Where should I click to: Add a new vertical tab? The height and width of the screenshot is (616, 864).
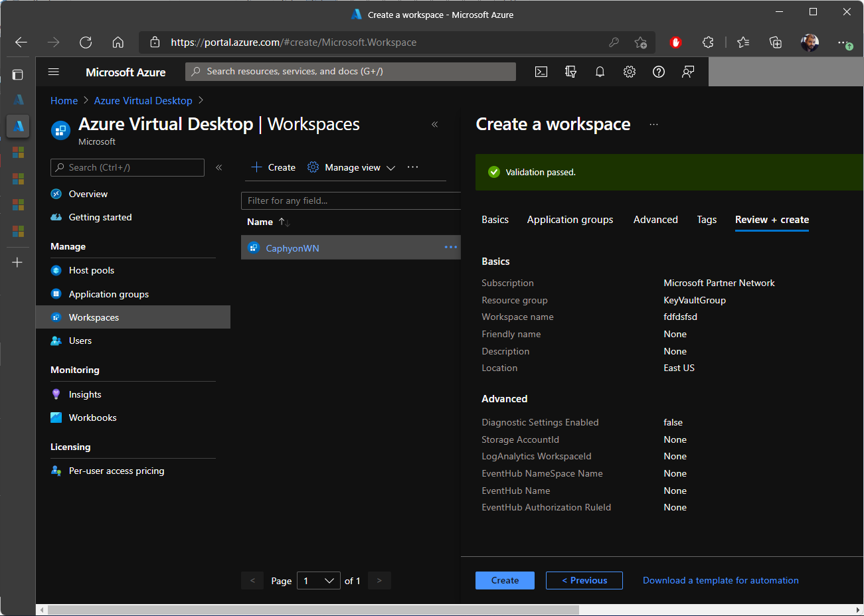[x=18, y=262]
